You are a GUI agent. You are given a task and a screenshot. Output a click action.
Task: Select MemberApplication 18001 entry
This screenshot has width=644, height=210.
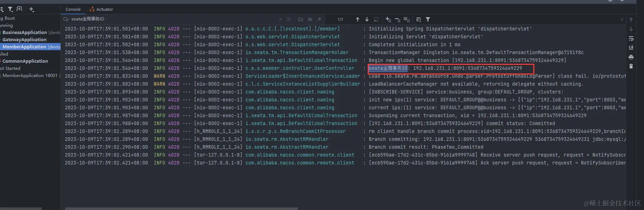point(30,75)
